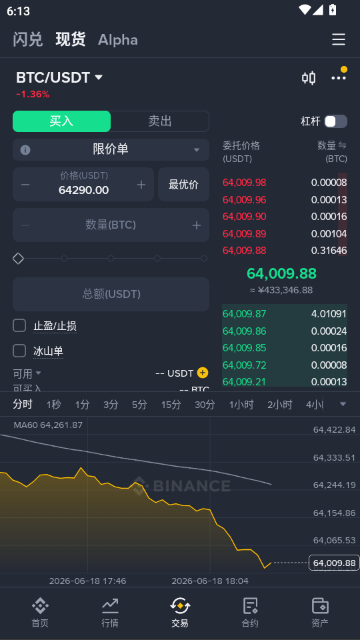The width and height of the screenshot is (360, 640).
Task: Set amount slider to 25% node
Action: pos(64,258)
